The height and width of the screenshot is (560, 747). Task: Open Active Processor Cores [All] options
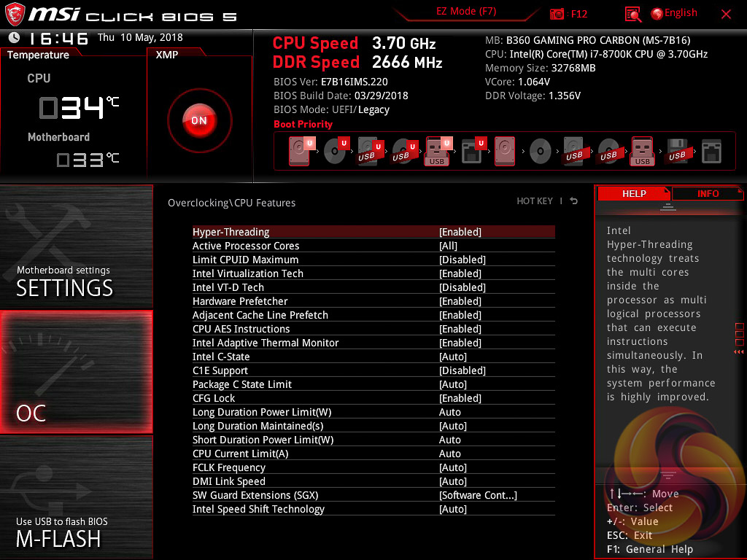448,246
